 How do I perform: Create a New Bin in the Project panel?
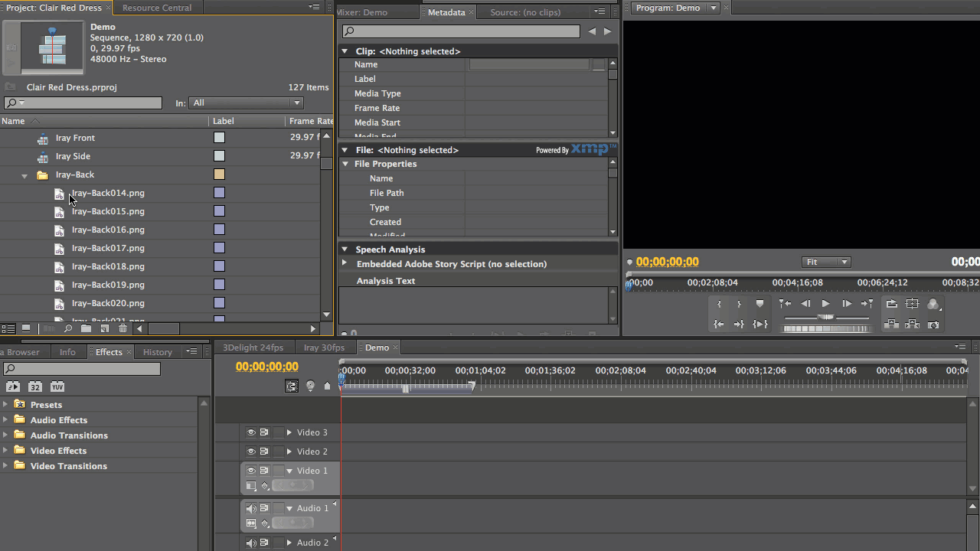tap(86, 328)
